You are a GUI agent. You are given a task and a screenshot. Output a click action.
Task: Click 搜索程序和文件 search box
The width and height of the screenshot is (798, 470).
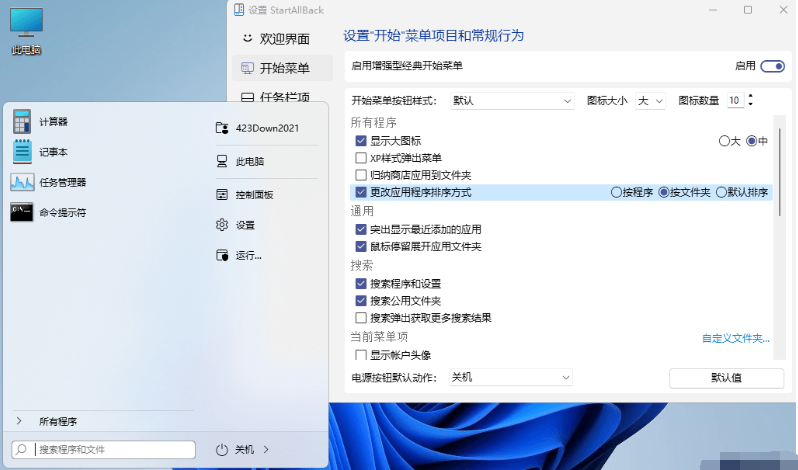tap(104, 450)
